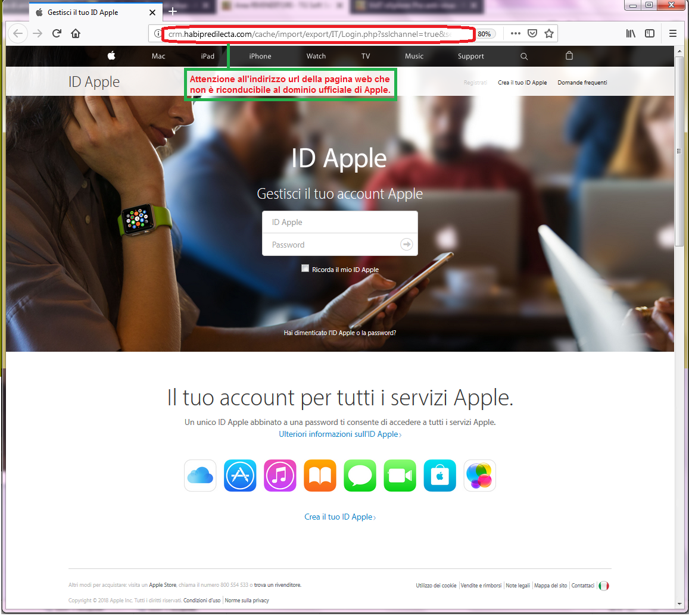The height and width of the screenshot is (616, 689).
Task: Click the 'ID Apple' page header title
Action: [94, 82]
